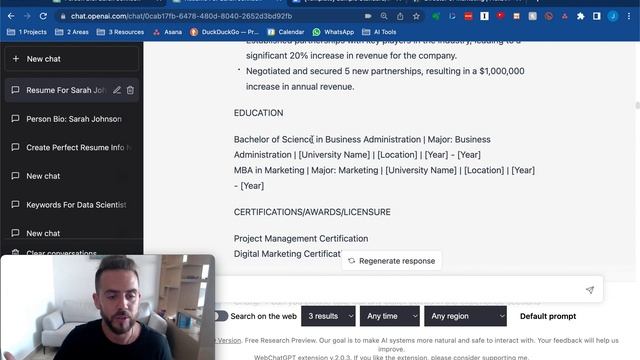Open the 3 results dropdown
Screen dimensions: 640x360
328,316
